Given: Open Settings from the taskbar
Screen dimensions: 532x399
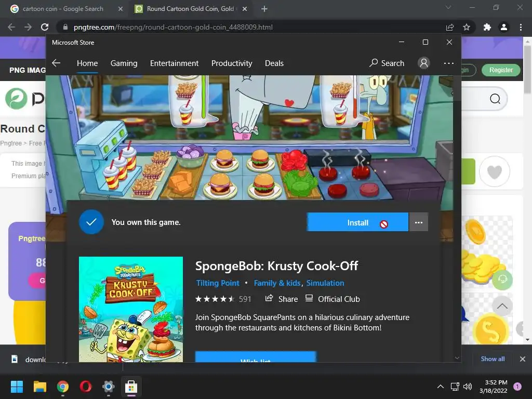Looking at the screenshot, I should [109, 387].
